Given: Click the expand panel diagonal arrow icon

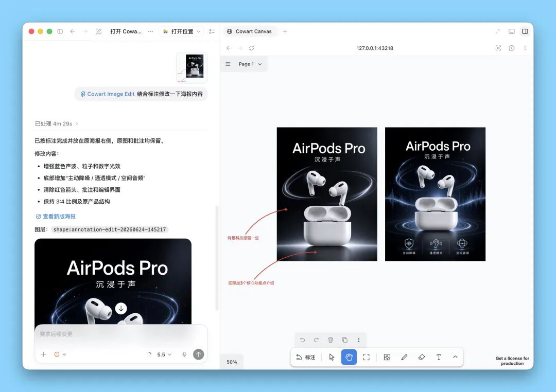Looking at the screenshot, I should [x=497, y=31].
